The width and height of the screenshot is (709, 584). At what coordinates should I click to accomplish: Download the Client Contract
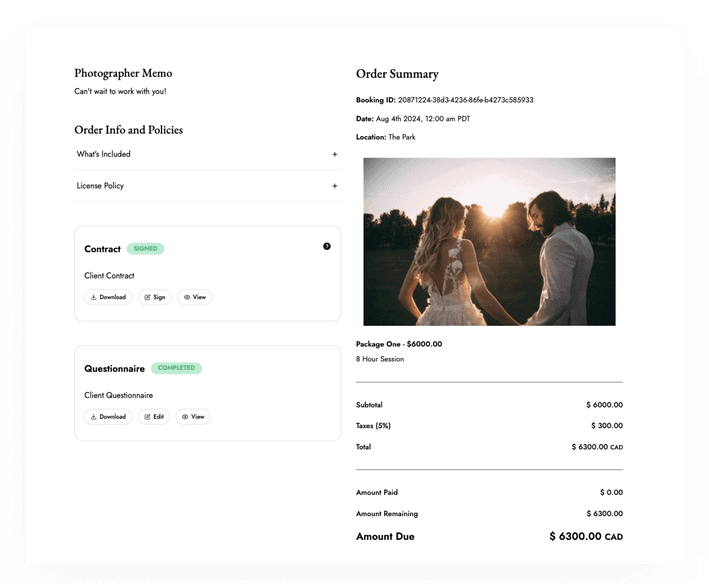[108, 297]
